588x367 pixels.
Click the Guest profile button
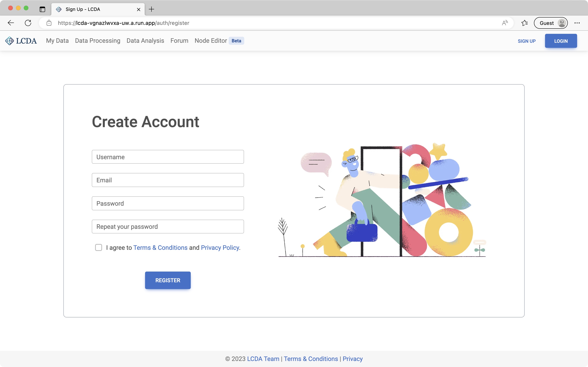(551, 23)
